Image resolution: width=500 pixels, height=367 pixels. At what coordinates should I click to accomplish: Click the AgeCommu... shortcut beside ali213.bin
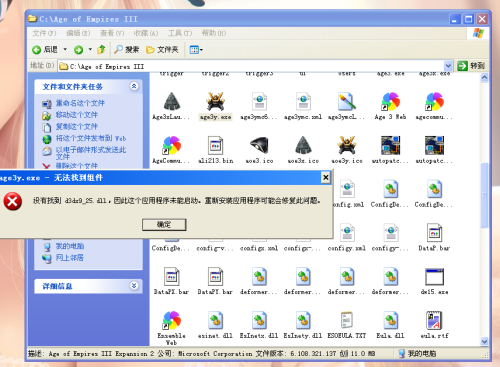[x=171, y=150]
